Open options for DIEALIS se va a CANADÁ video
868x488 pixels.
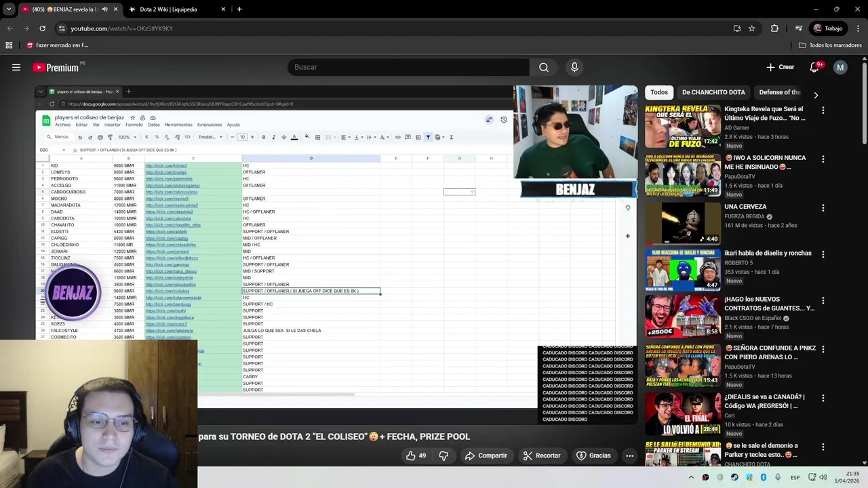(x=823, y=398)
